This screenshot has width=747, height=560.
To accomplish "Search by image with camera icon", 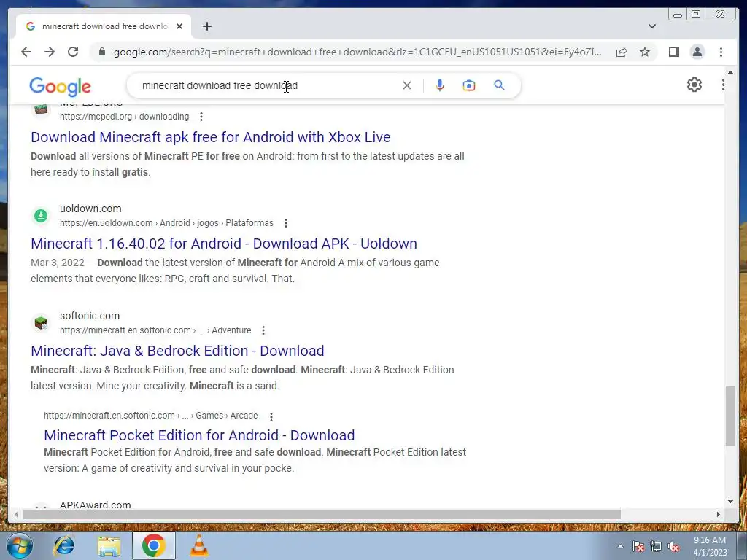I will [x=469, y=85].
